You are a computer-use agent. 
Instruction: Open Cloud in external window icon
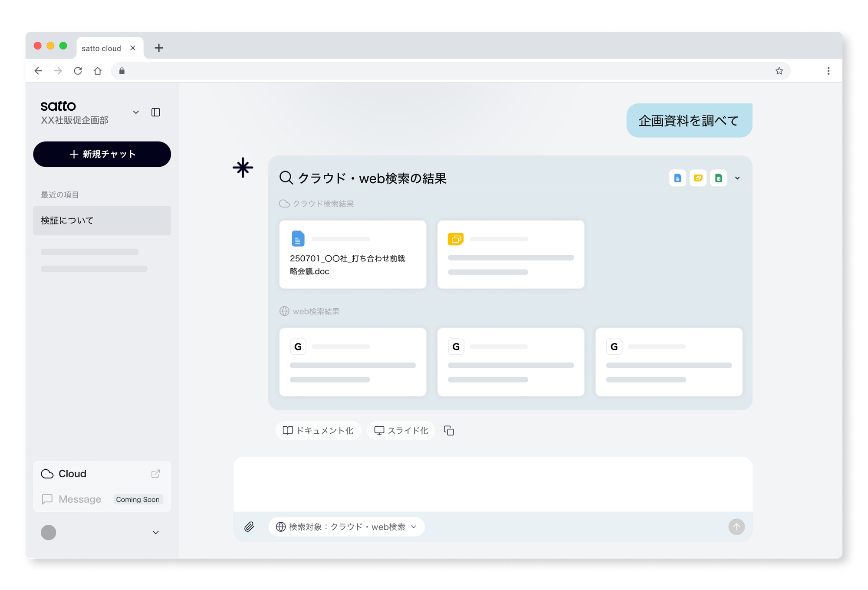click(155, 474)
